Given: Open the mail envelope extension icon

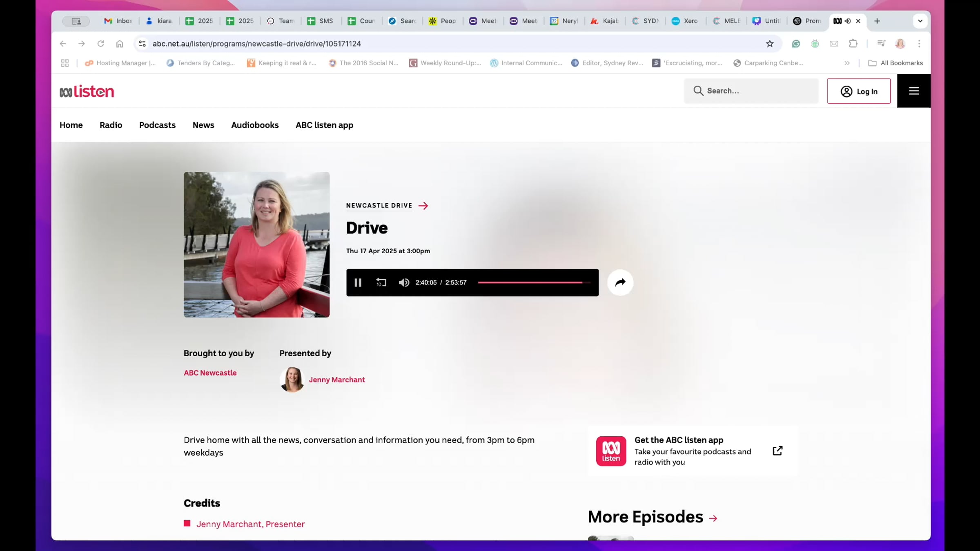Looking at the screenshot, I should pos(834,44).
